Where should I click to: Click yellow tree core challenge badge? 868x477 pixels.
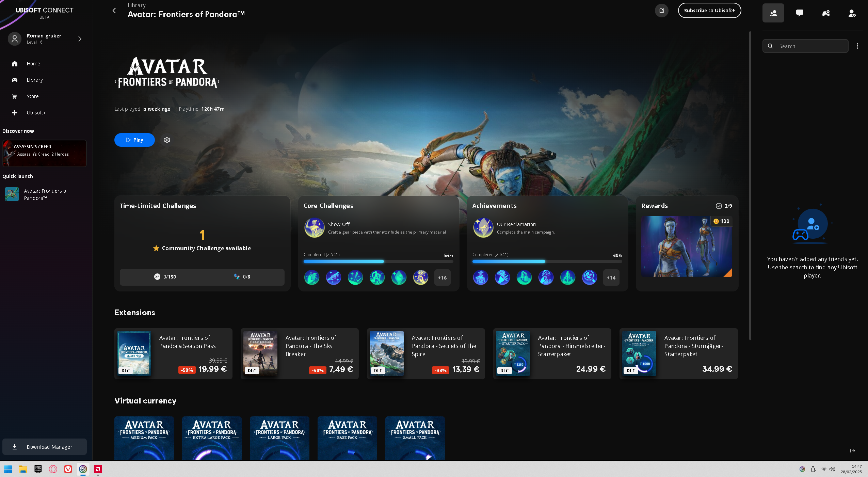[x=421, y=277]
